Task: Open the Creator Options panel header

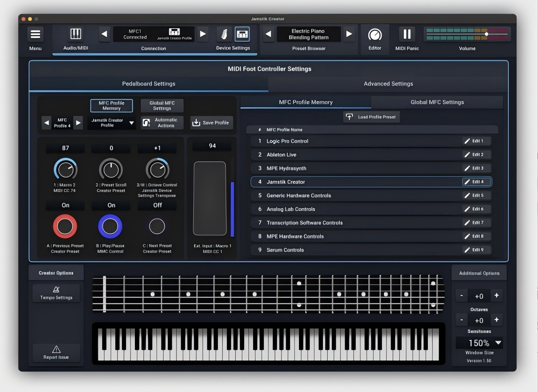Action: click(x=56, y=273)
